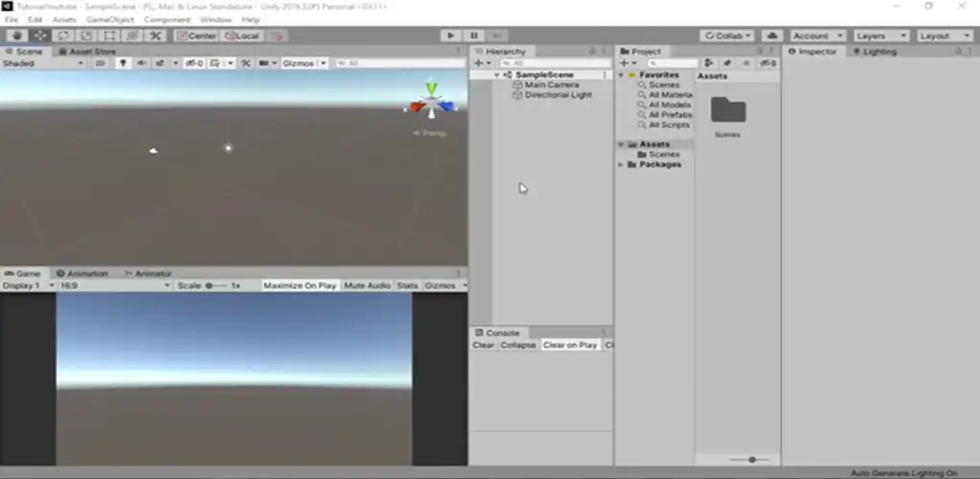Viewport: 980px width, 479px height.
Task: Toggle hidden objects count icon
Action: pos(194,63)
